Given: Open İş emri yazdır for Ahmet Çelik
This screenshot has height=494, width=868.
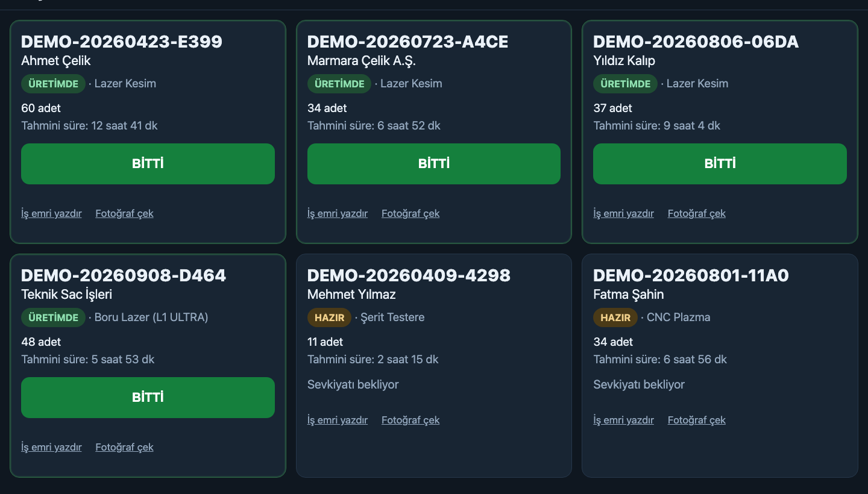Looking at the screenshot, I should click(x=51, y=213).
